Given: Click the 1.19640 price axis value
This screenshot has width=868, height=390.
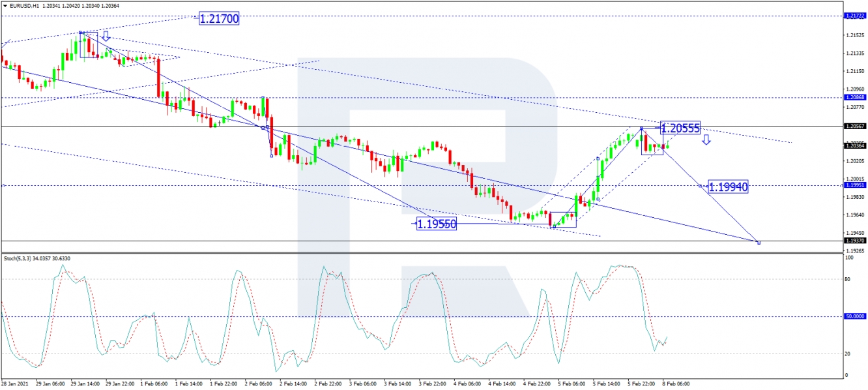Looking at the screenshot, I should [855, 215].
